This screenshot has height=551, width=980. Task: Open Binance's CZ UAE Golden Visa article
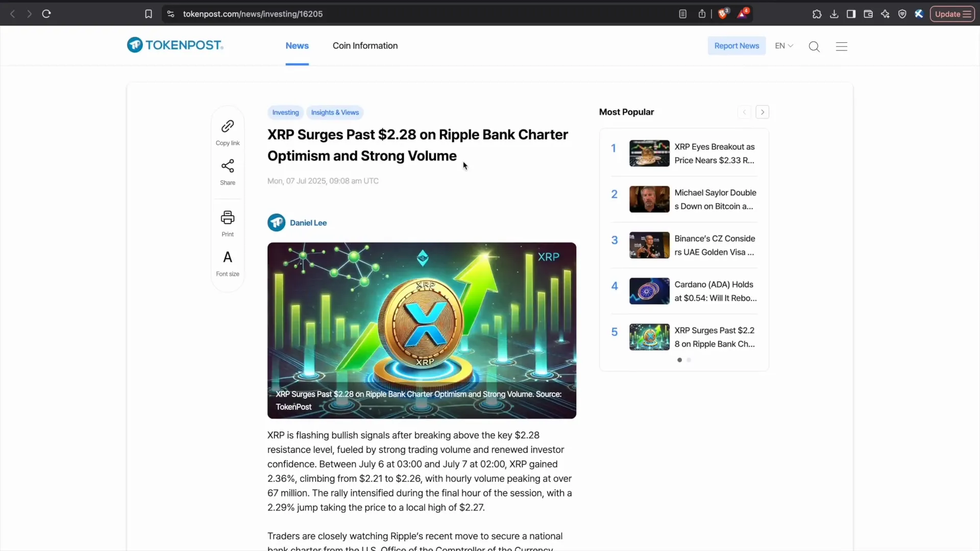click(x=715, y=245)
